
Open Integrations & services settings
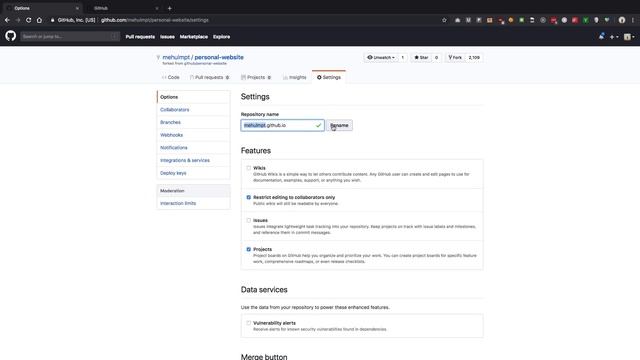pyautogui.click(x=184, y=160)
